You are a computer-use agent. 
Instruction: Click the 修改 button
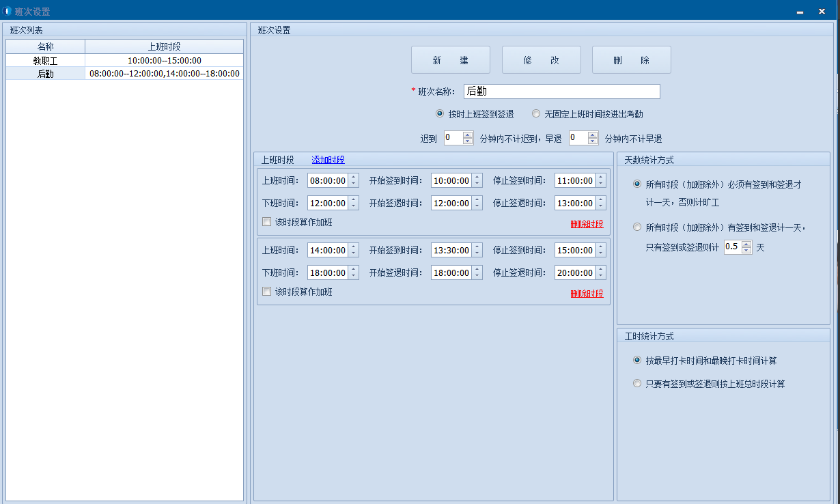tap(541, 60)
